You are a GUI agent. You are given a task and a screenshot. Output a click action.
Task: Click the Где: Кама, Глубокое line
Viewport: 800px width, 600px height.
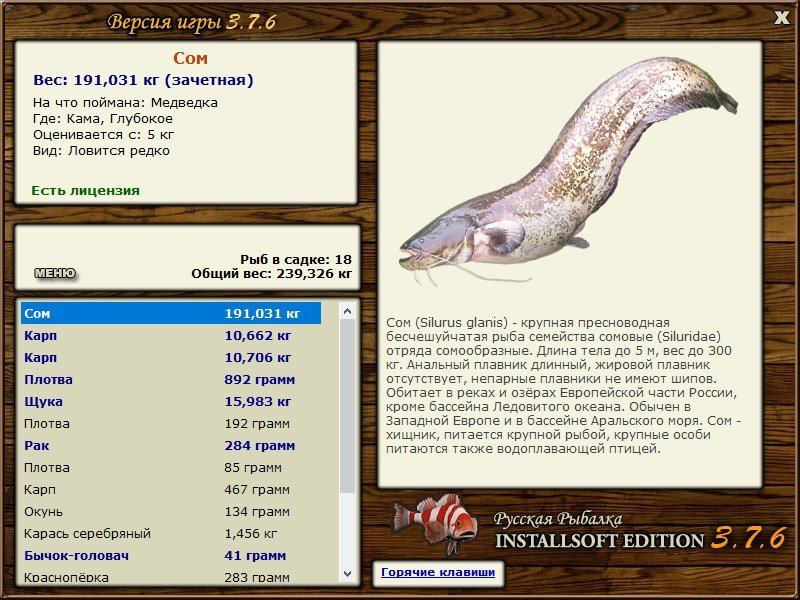(103, 119)
